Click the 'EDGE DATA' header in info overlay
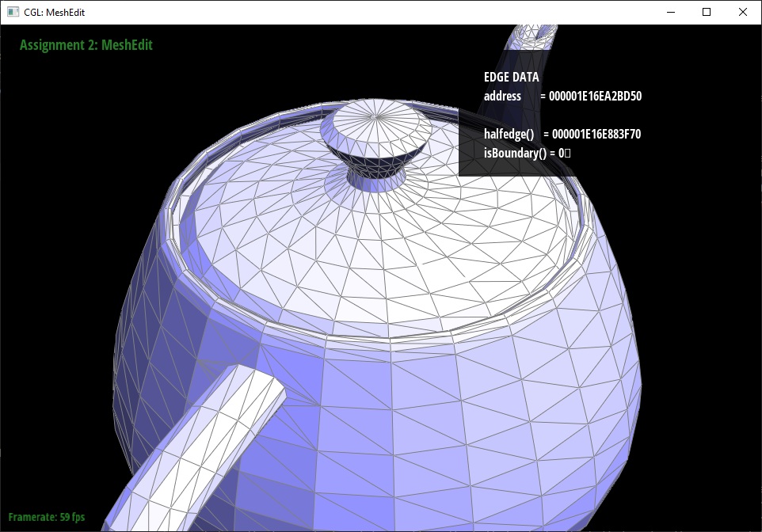 coord(511,78)
